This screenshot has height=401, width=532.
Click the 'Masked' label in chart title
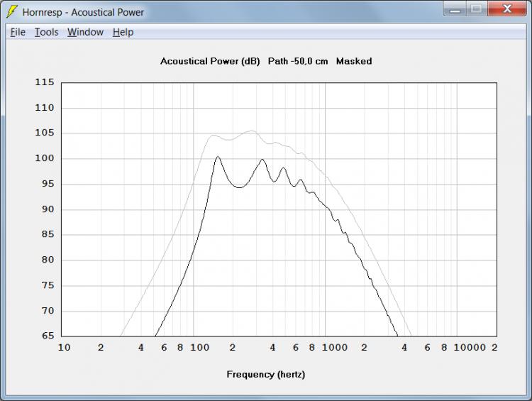(x=354, y=62)
